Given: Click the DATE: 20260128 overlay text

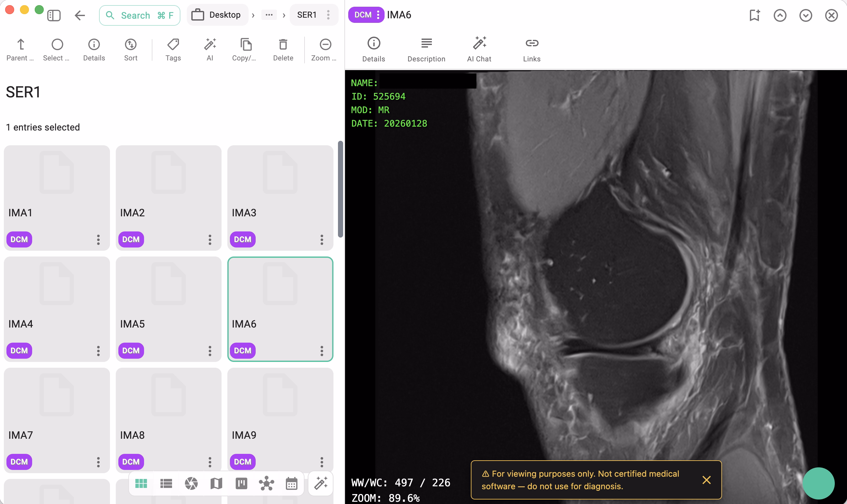Looking at the screenshot, I should click(389, 123).
